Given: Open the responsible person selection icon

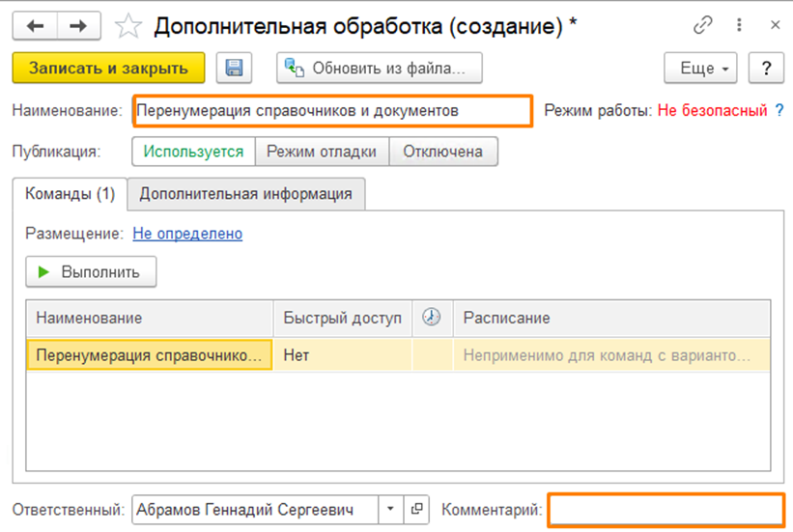Looking at the screenshot, I should [416, 509].
